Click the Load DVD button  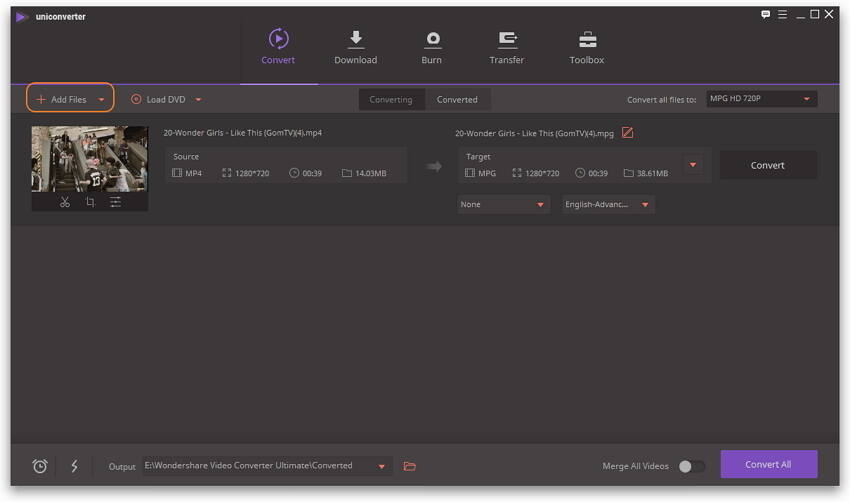click(166, 100)
